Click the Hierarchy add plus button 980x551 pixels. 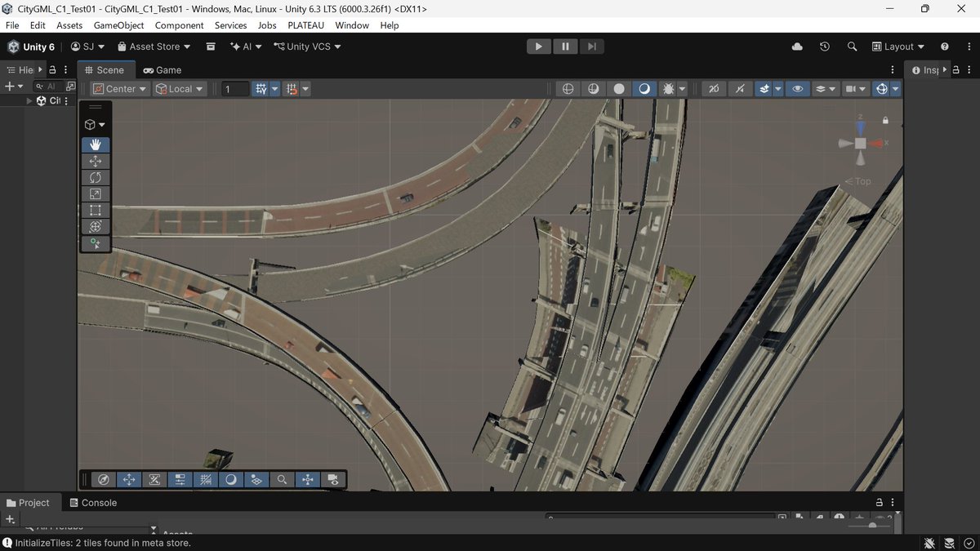click(x=10, y=86)
